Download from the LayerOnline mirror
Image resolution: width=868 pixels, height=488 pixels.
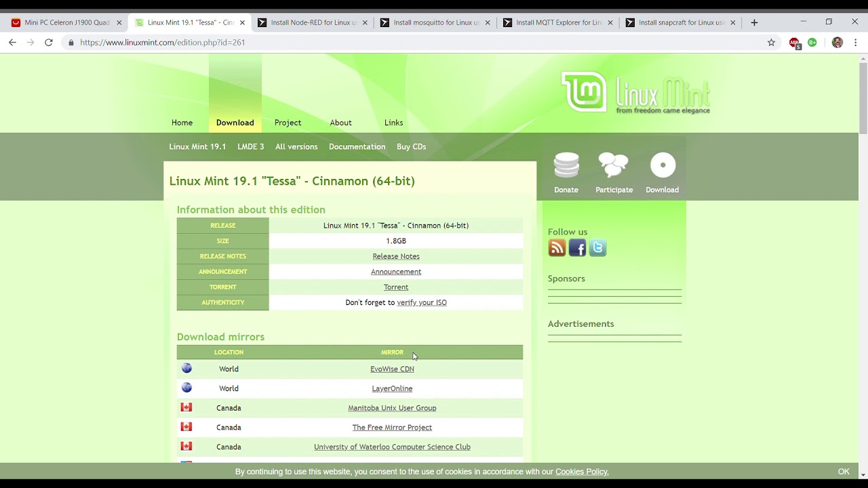pyautogui.click(x=392, y=388)
